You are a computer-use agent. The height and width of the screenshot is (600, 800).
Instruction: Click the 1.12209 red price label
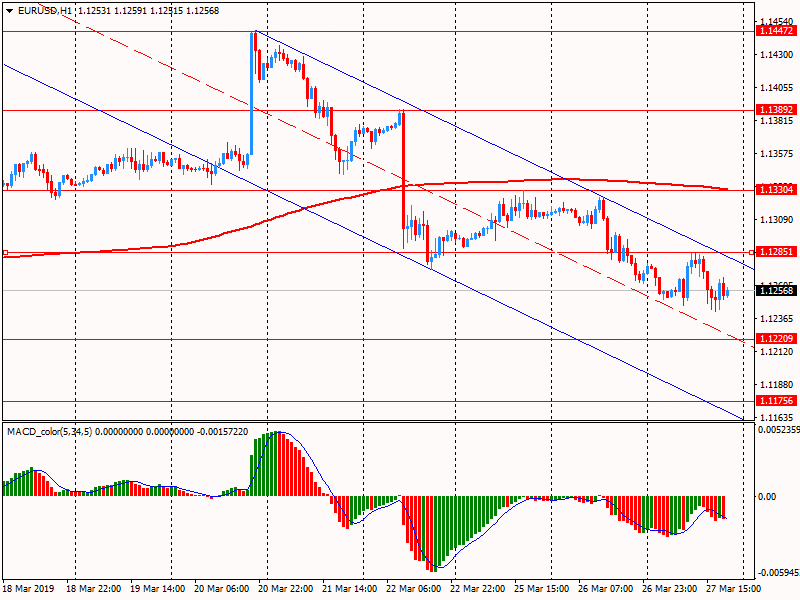777,339
